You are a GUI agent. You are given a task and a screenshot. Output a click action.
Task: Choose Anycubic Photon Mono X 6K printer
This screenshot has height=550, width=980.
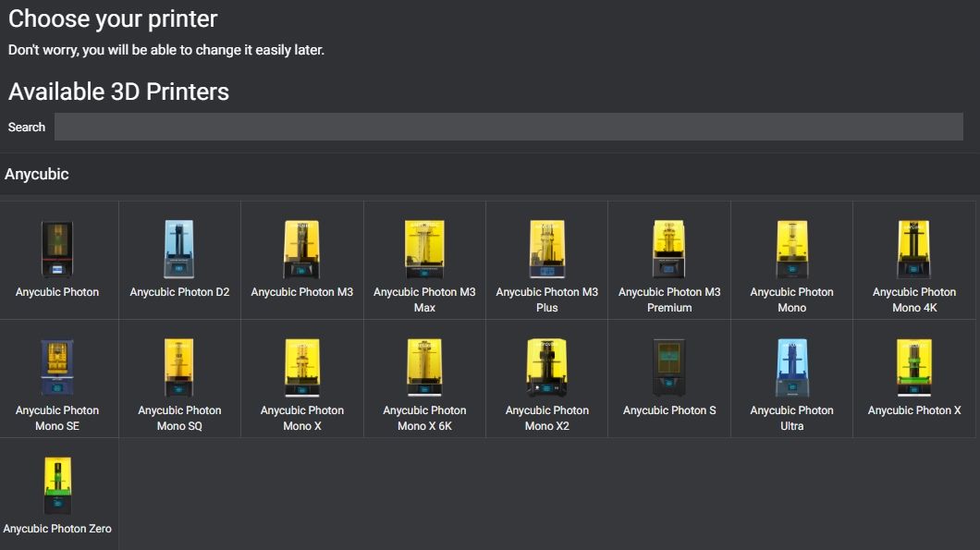[424, 367]
